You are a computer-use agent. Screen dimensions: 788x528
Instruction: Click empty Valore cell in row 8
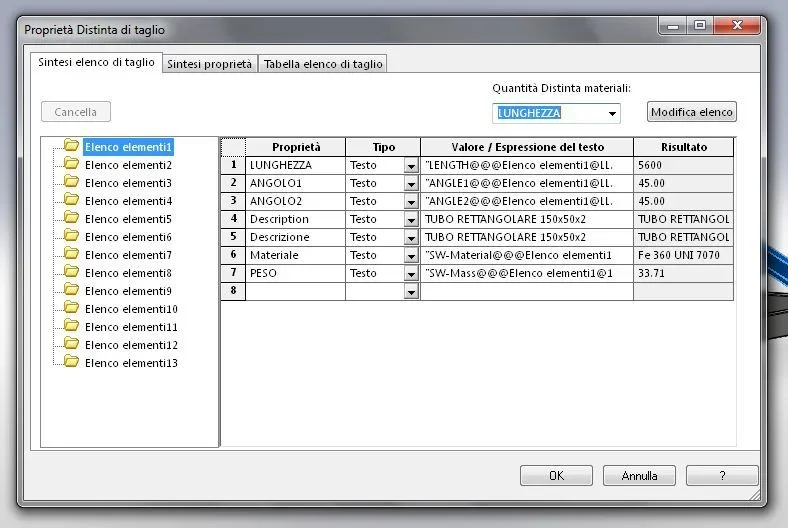pos(527,292)
